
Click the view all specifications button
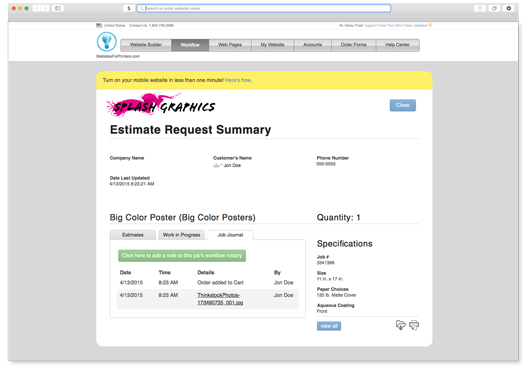tap(329, 326)
